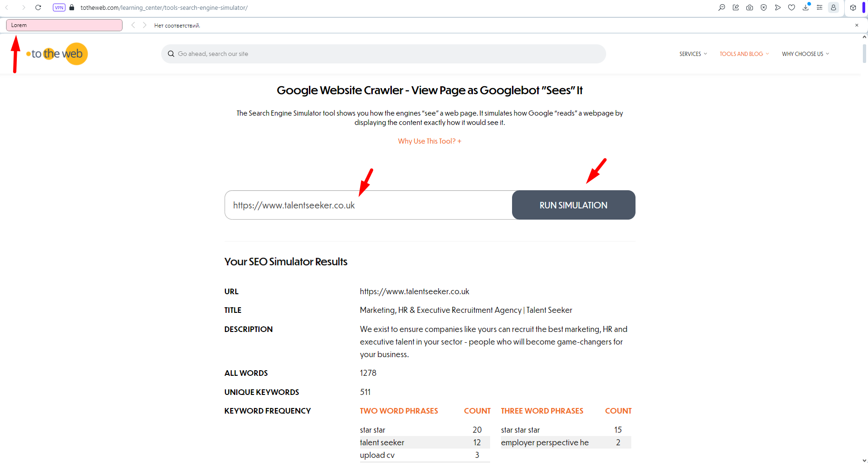
Task: Go back to the previous page
Action: [x=7, y=7]
